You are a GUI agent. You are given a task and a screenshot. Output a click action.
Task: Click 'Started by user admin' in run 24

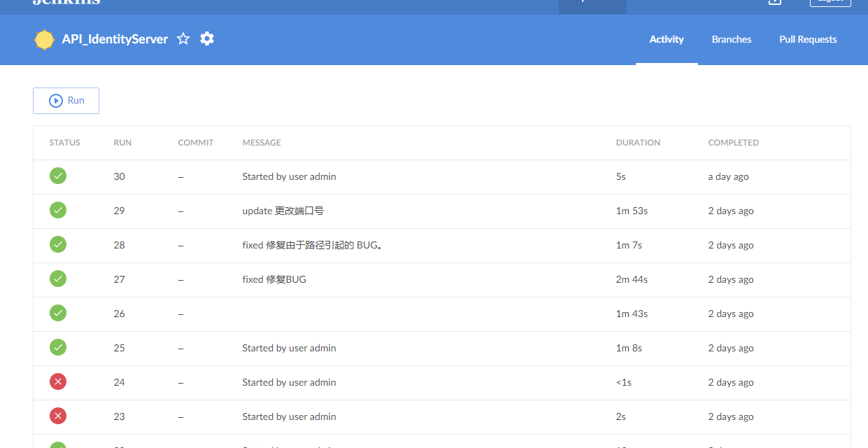point(289,383)
